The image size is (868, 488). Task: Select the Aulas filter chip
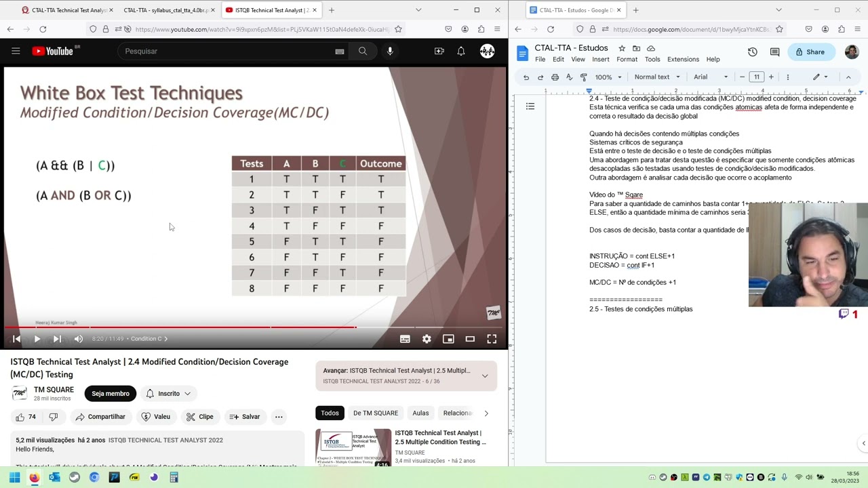(x=420, y=413)
